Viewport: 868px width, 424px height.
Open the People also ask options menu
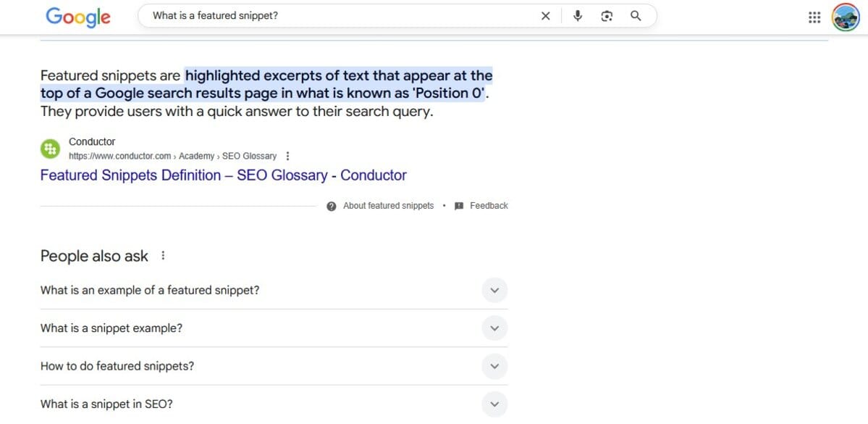coord(162,255)
